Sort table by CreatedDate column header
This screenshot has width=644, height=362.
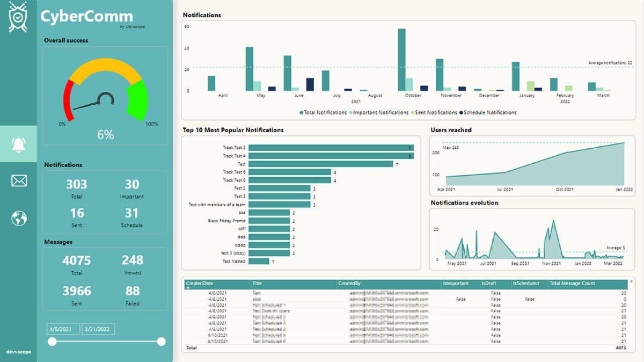tap(199, 283)
